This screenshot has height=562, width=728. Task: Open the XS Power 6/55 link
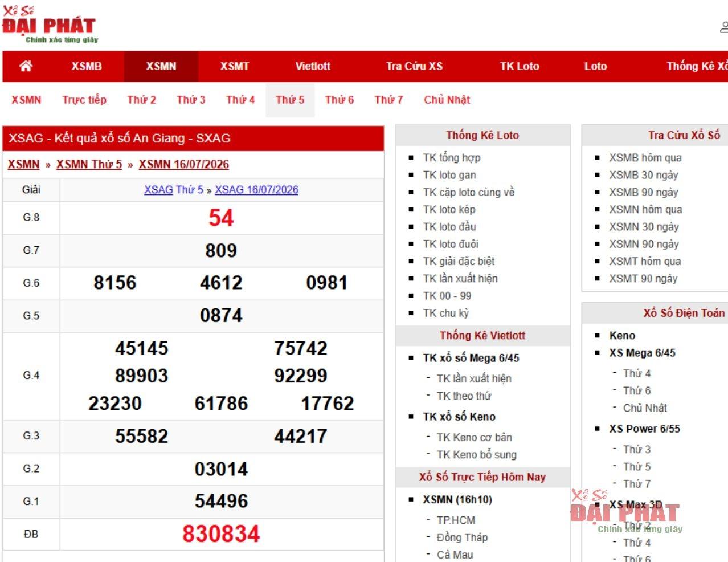click(x=644, y=429)
